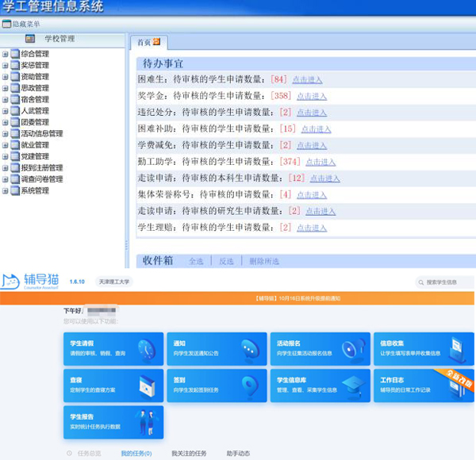Expand the 宿舍管理 tree node
This screenshot has width=476, height=460.
click(6, 99)
